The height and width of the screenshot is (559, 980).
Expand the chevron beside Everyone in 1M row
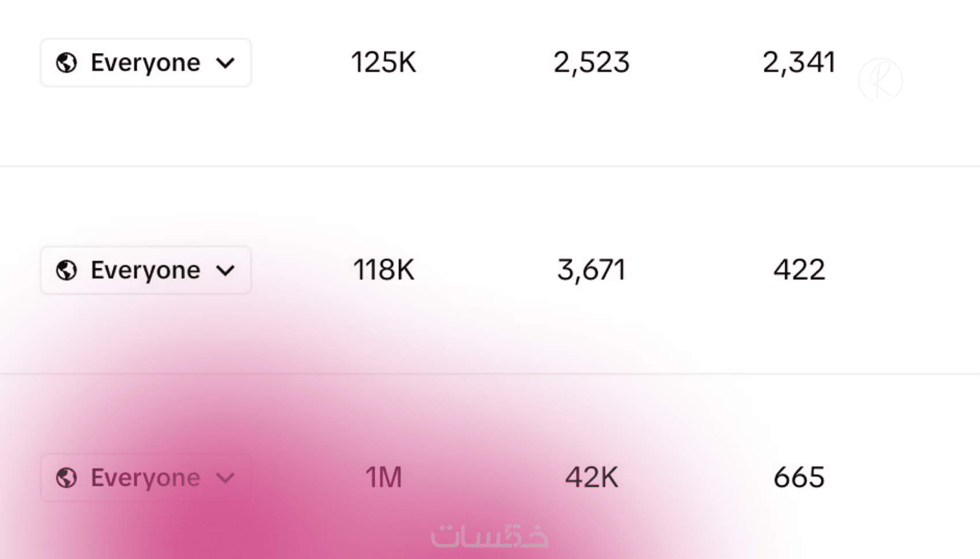point(225,477)
